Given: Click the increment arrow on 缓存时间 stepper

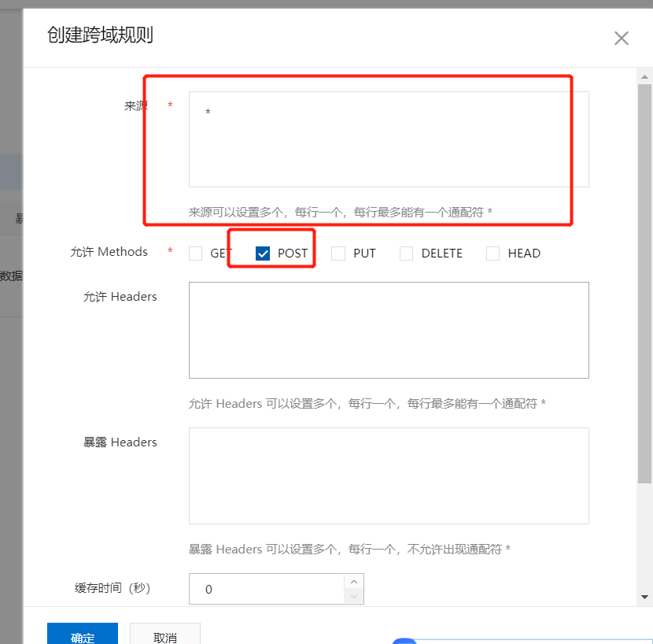Looking at the screenshot, I should click(355, 583).
